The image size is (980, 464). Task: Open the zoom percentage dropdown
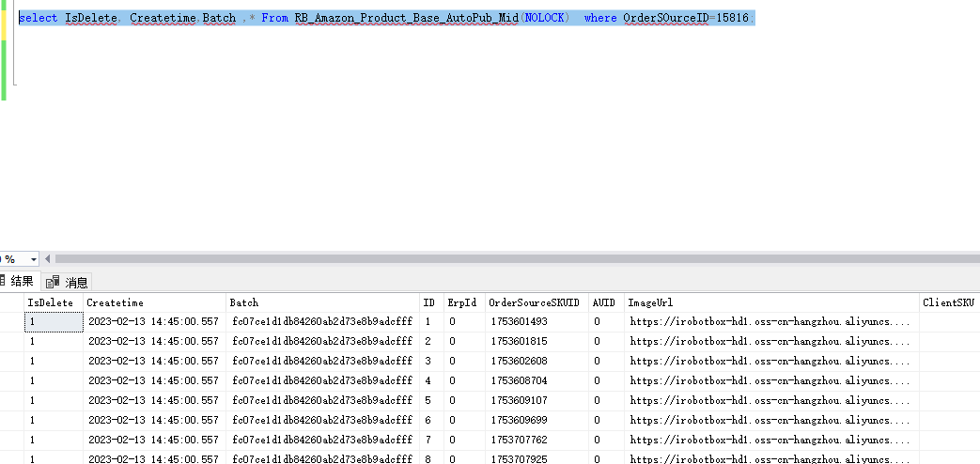pyautogui.click(x=33, y=258)
